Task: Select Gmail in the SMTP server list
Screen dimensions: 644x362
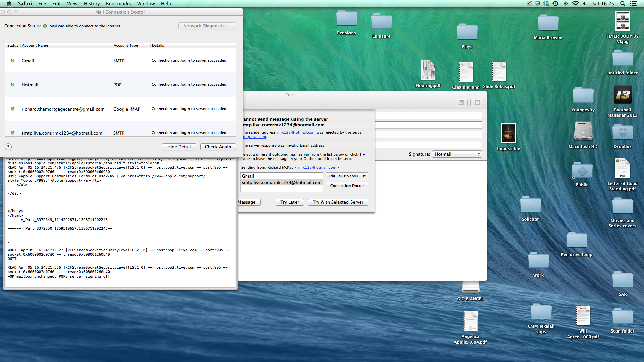Action: [x=282, y=176]
